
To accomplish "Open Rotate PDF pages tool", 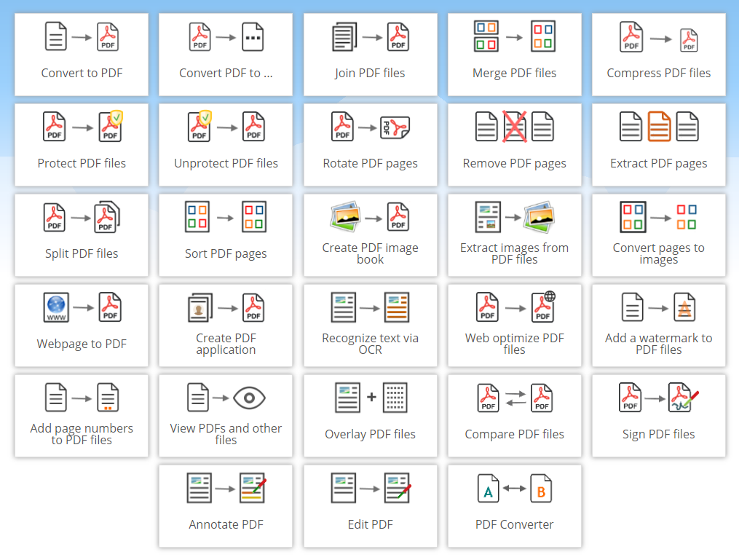I will point(371,145).
